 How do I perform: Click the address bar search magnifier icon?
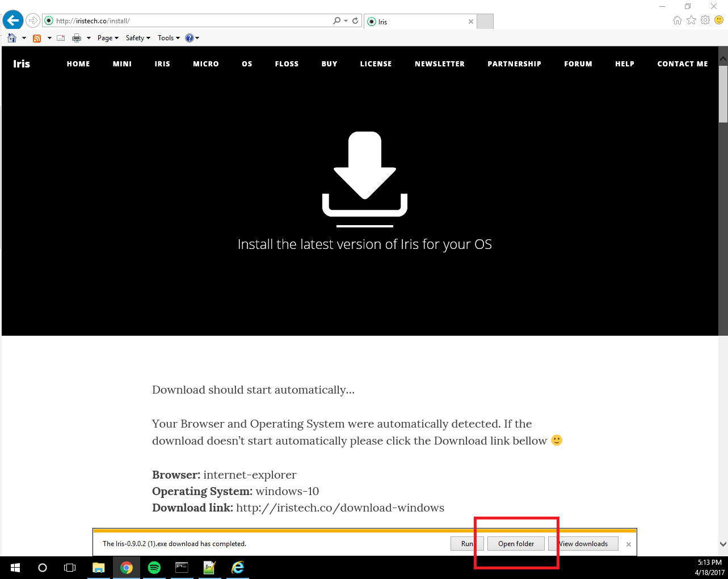point(336,20)
